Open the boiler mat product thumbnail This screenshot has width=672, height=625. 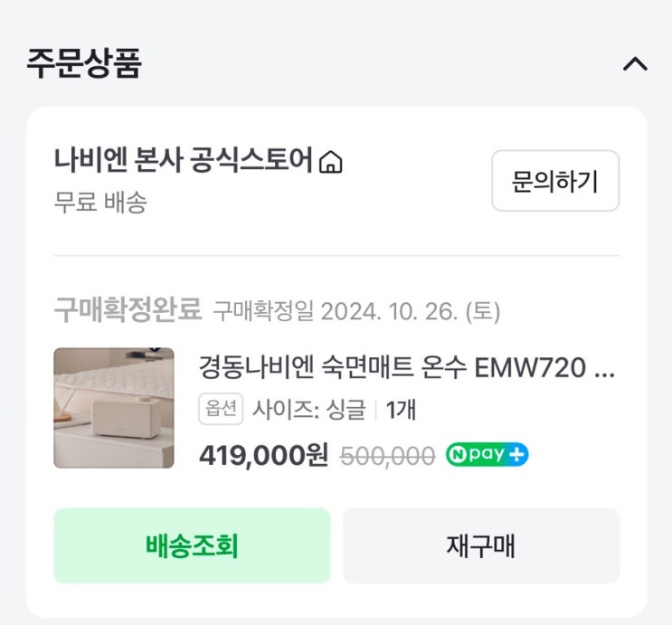(114, 408)
